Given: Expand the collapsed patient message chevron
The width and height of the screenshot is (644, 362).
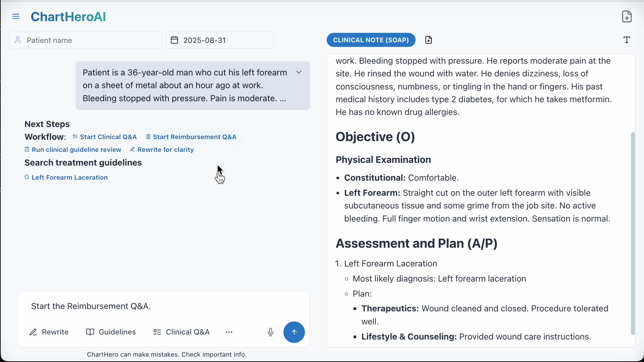Looking at the screenshot, I should click(x=299, y=72).
